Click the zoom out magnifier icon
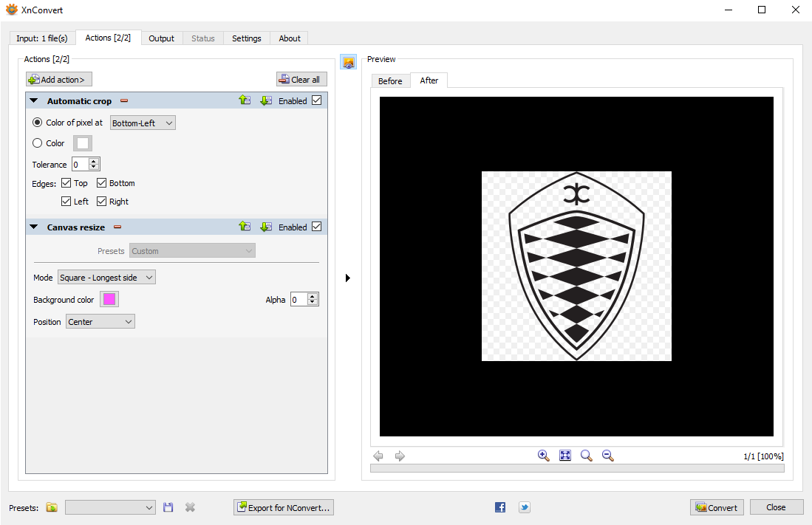This screenshot has width=812, height=525. point(608,456)
